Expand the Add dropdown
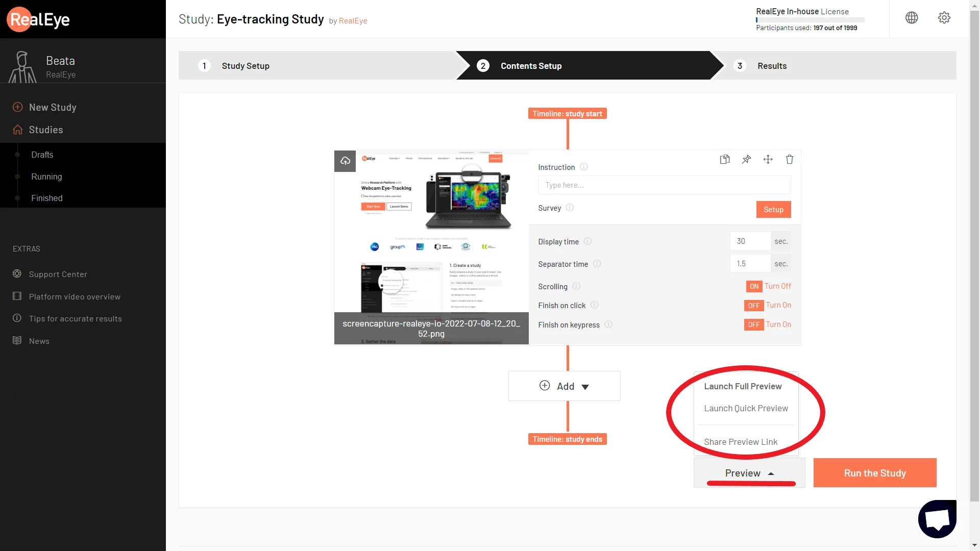The width and height of the screenshot is (980, 551). [565, 386]
